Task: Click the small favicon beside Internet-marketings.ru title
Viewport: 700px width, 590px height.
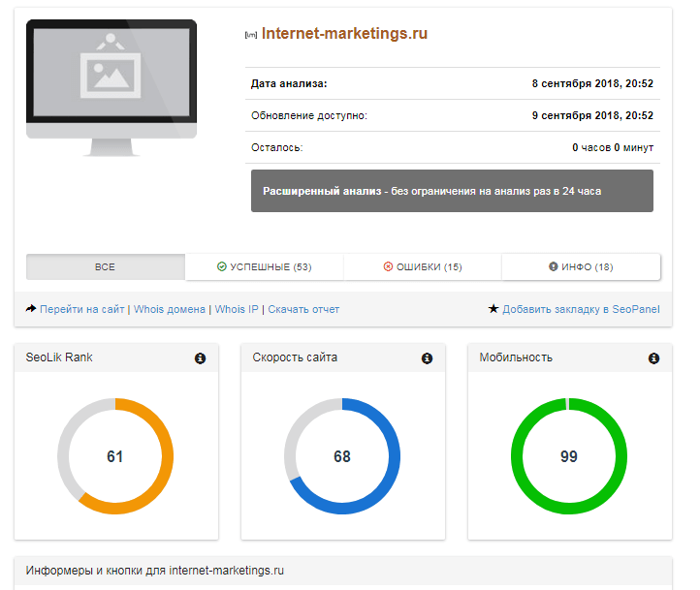Action: click(x=251, y=35)
